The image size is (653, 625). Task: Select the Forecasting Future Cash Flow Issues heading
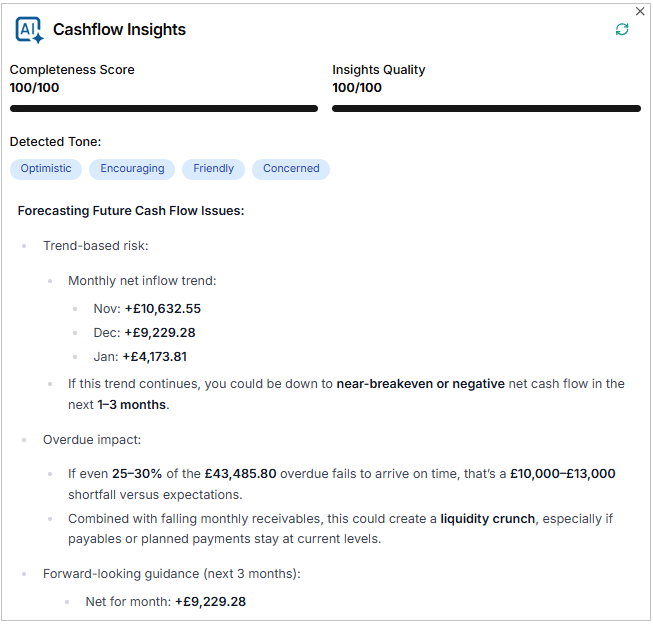coord(131,211)
